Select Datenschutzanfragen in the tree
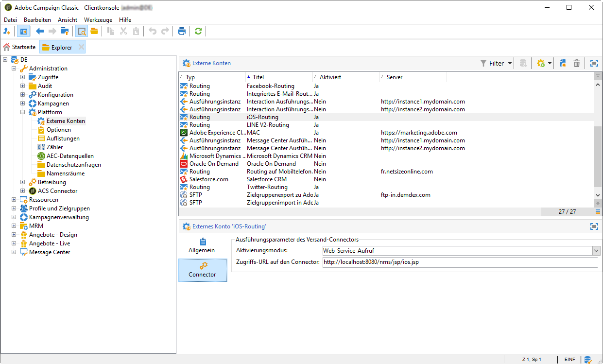 [74, 165]
